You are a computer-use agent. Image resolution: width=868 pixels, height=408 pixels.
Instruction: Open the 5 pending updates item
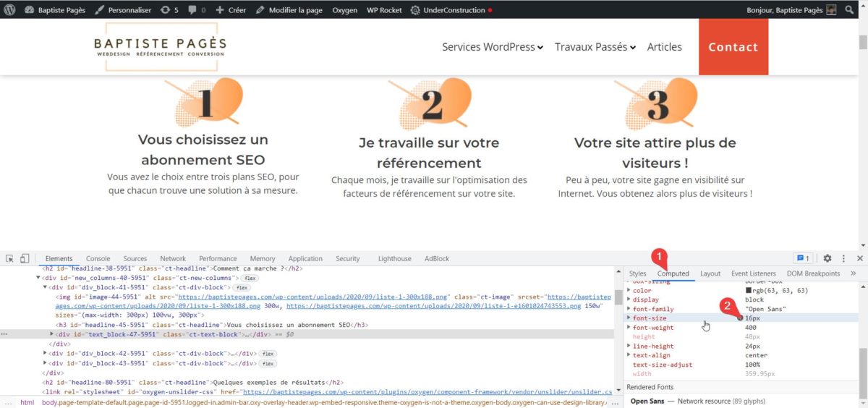point(170,10)
